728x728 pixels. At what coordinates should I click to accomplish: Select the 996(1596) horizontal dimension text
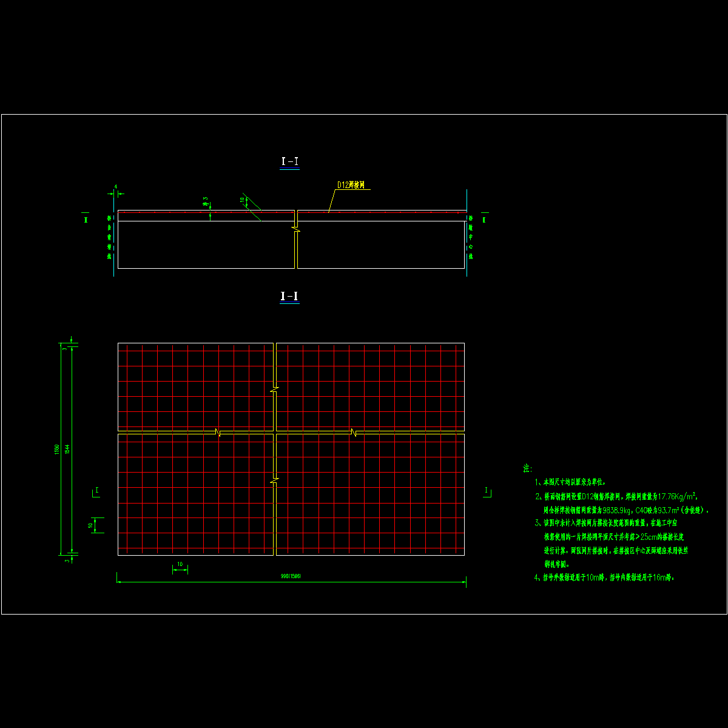coord(291,576)
